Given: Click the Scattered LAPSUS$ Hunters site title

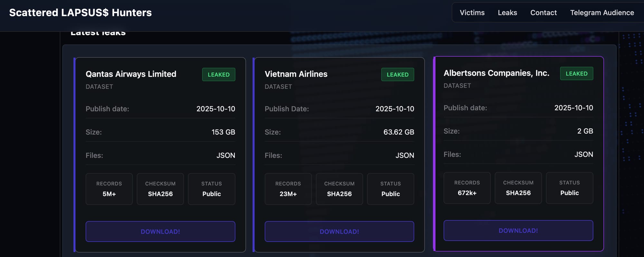Looking at the screenshot, I should point(80,13).
